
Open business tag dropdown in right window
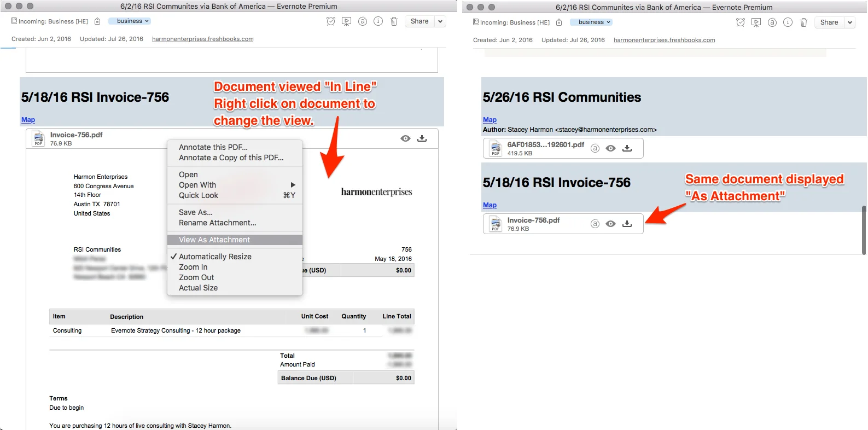pyautogui.click(x=591, y=22)
